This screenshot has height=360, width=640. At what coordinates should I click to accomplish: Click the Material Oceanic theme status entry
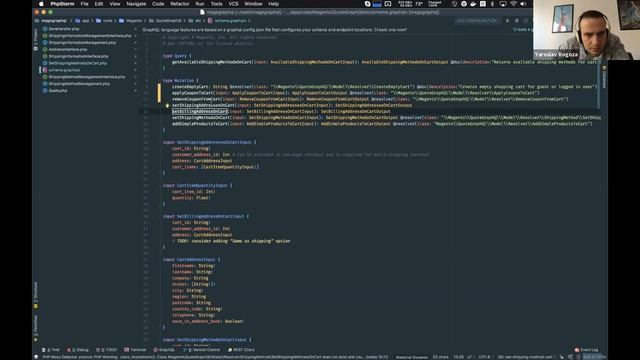click(412, 357)
